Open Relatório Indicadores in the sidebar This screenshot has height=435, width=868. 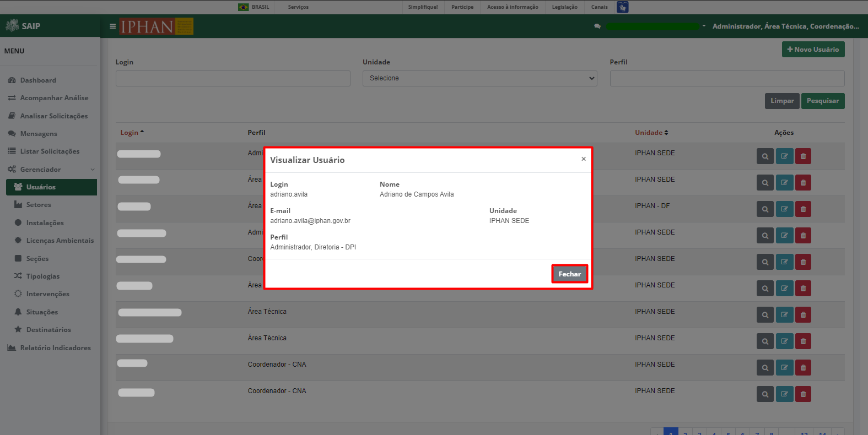[55, 348]
